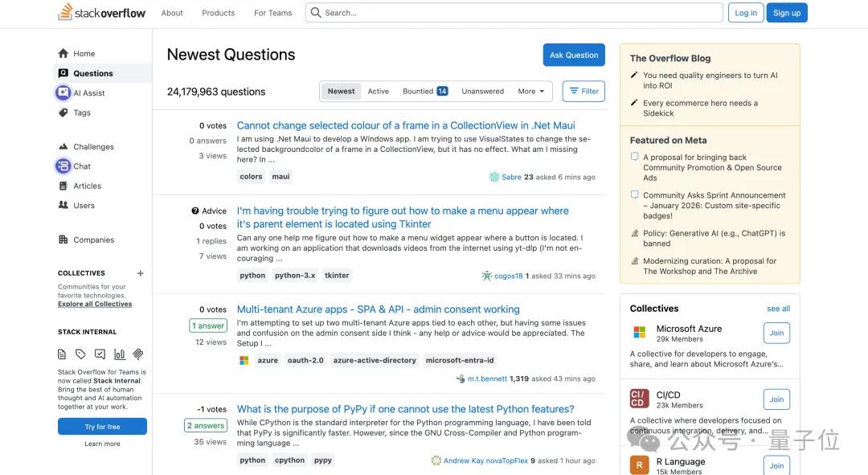
Task: Click the Stack Overflow logo
Action: pyautogui.click(x=101, y=13)
